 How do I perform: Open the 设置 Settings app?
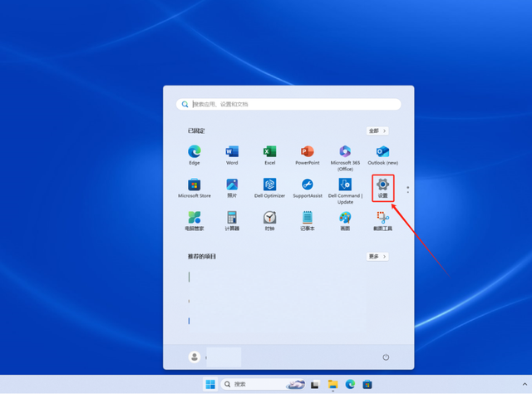point(382,188)
